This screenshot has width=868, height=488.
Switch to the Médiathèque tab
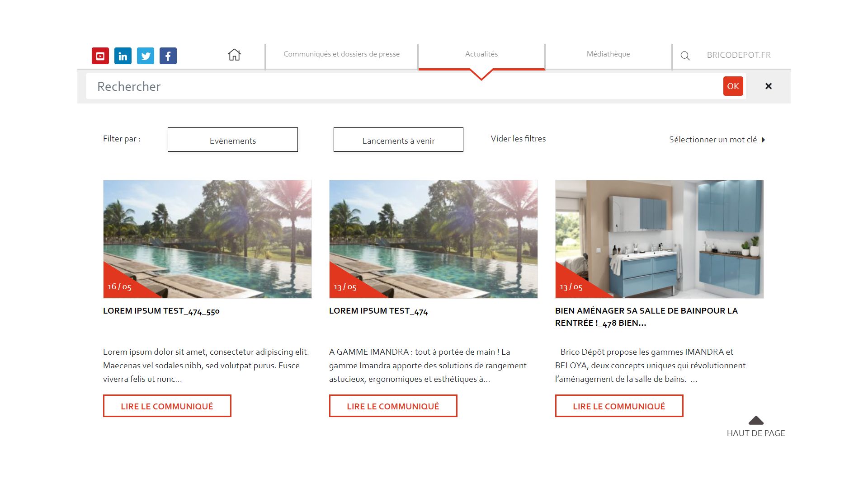(x=609, y=54)
